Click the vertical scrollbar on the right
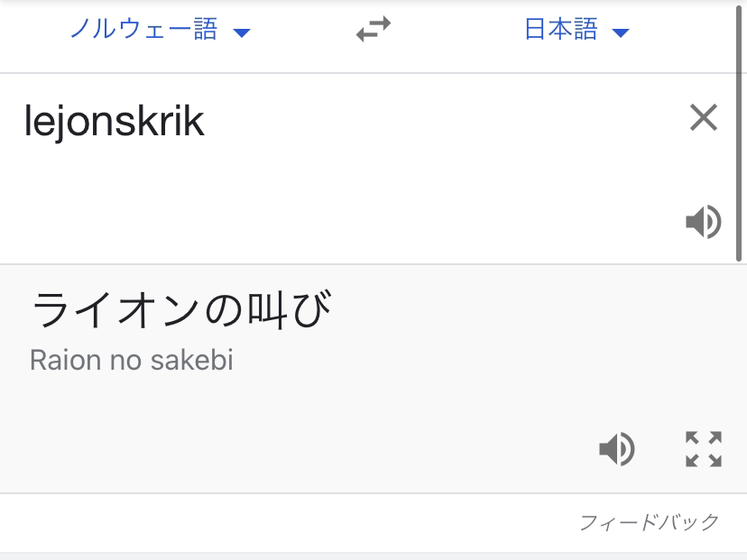The height and width of the screenshot is (560, 747). click(740, 135)
